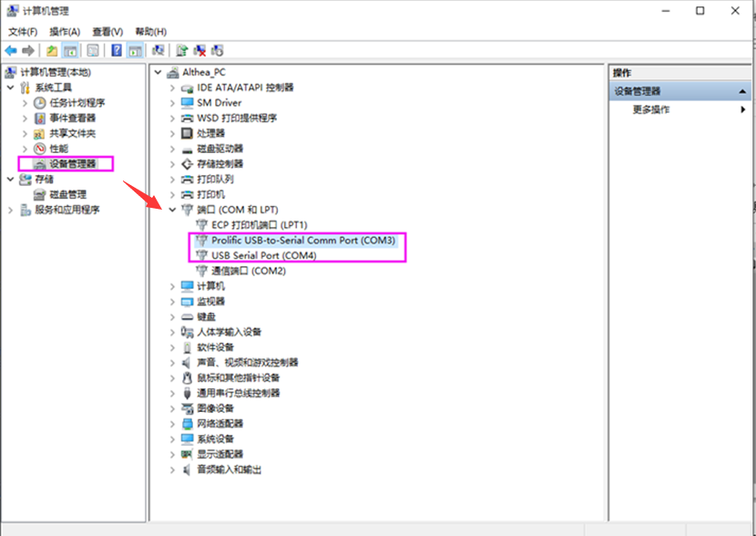756x536 pixels.
Task: Open the Properties toolbar icon
Action: [93, 50]
